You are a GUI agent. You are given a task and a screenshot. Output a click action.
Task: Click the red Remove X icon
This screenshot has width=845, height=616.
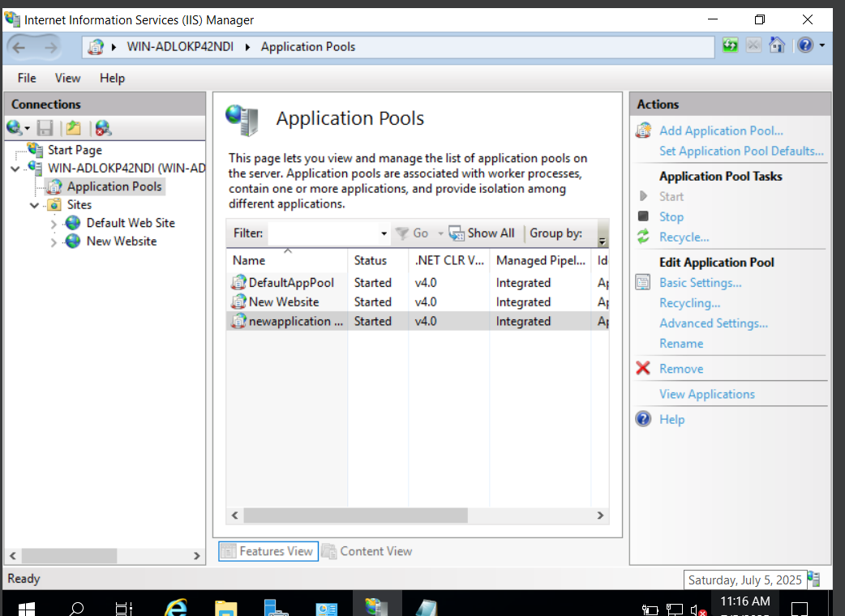point(643,369)
